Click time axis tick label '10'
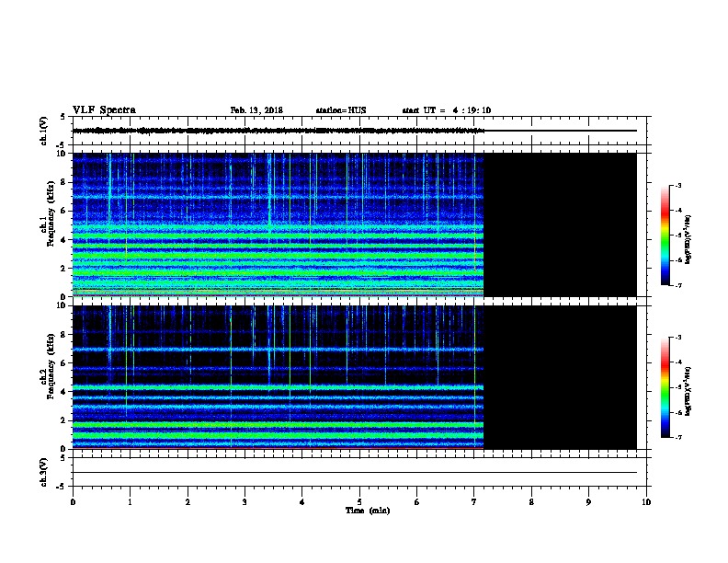The width and height of the screenshot is (728, 563). tap(646, 502)
